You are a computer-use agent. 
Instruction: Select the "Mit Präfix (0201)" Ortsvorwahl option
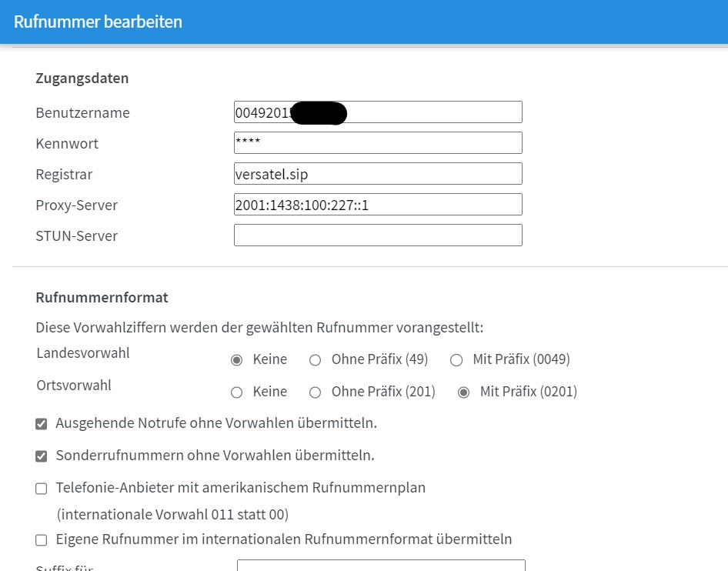pos(463,392)
